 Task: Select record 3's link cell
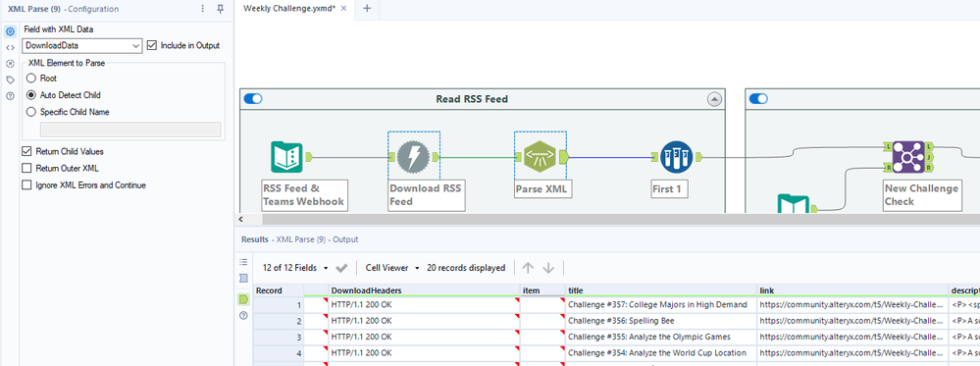[x=852, y=338]
